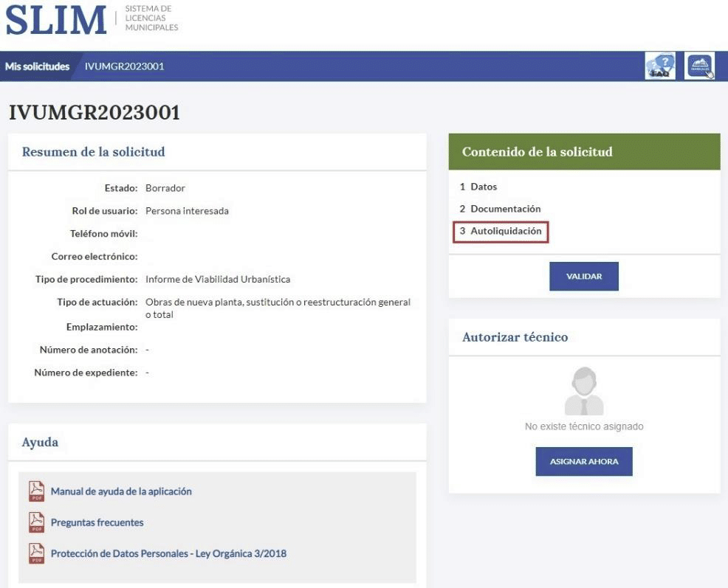Screen dimensions: 728x588
Task: Click the Autorizar técnico panel heading
Action: [515, 337]
